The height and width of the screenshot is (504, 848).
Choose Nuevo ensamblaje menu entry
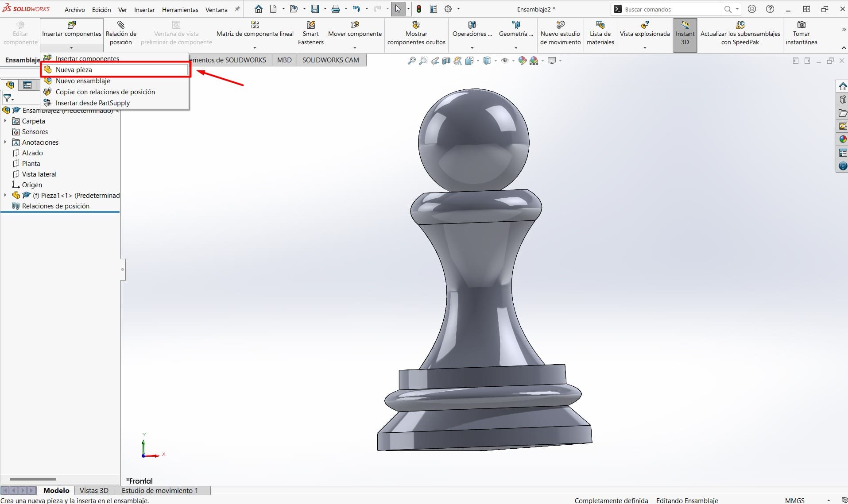[x=115, y=81]
